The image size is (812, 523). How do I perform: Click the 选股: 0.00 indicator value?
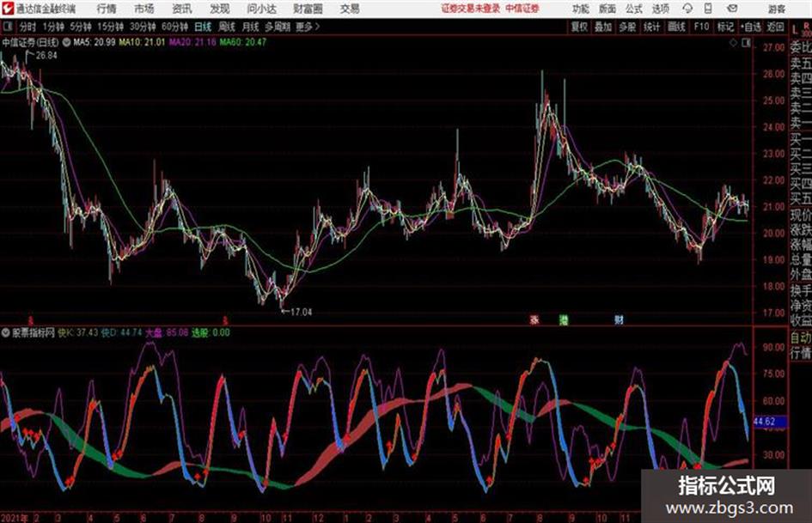click(211, 332)
